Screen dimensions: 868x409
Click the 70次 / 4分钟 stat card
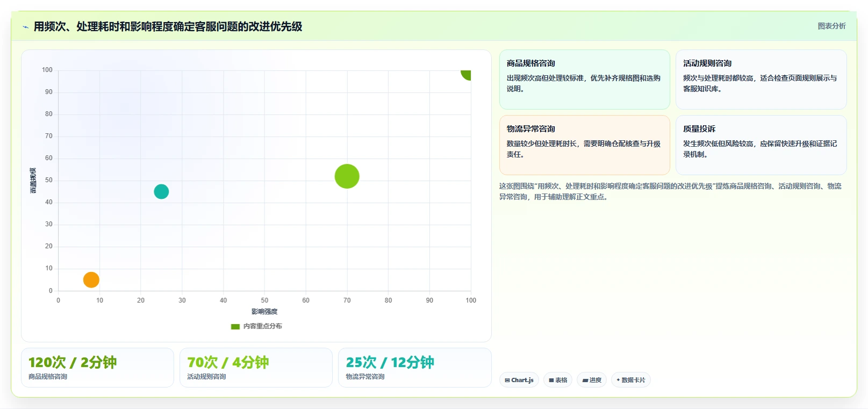(256, 368)
